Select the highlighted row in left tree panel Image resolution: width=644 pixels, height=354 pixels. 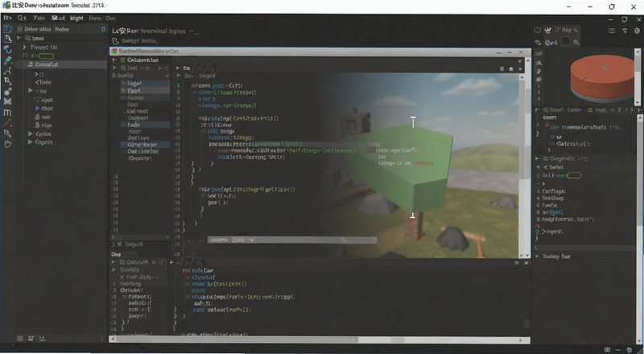click(61, 64)
